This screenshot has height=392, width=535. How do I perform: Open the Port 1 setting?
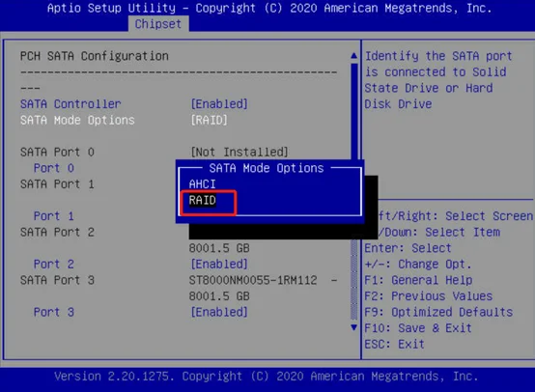coord(54,216)
